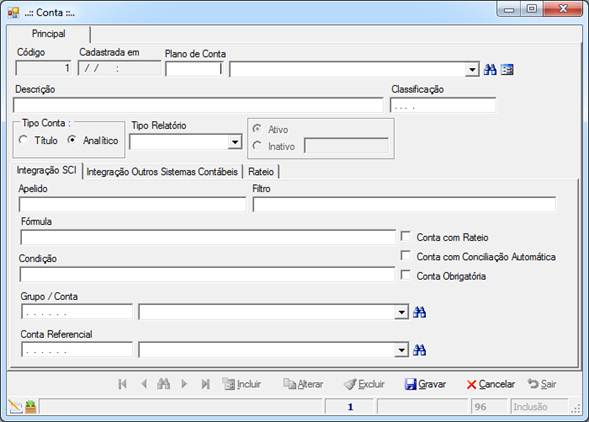Click the Descrição text field
The height and width of the screenshot is (422, 589).
tap(198, 105)
